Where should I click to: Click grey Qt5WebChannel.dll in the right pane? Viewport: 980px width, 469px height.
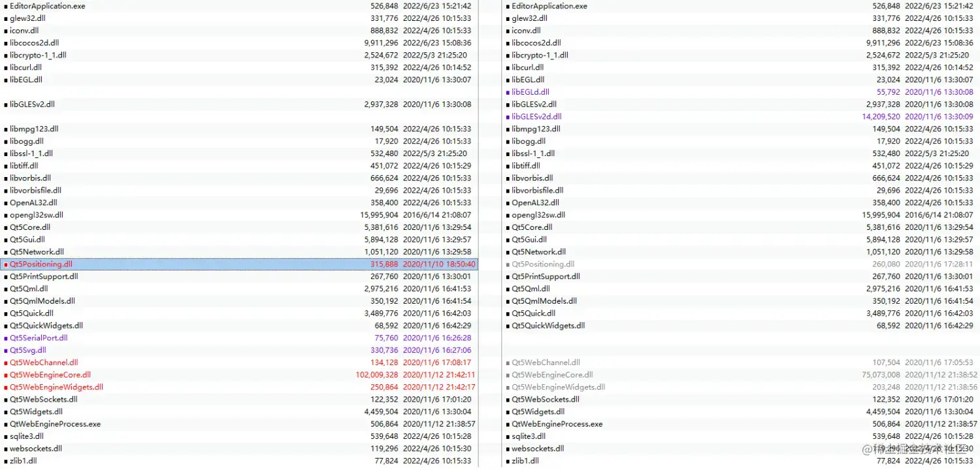pos(546,363)
